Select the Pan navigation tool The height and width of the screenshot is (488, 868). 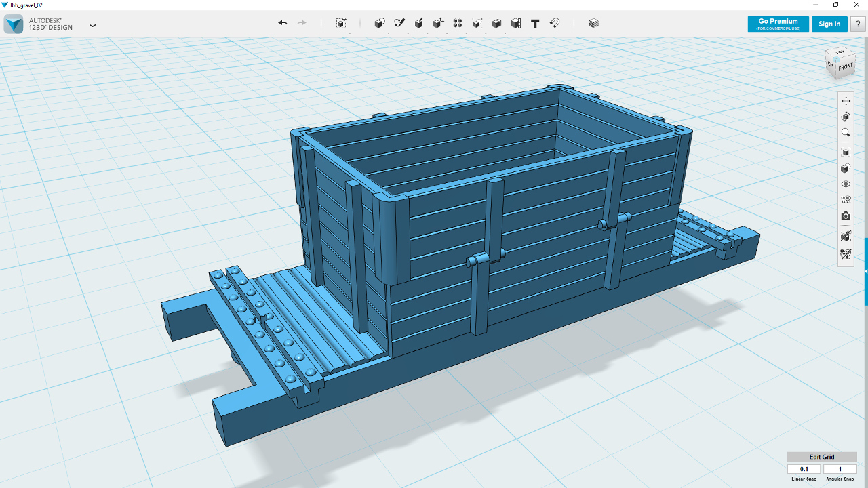point(846,101)
